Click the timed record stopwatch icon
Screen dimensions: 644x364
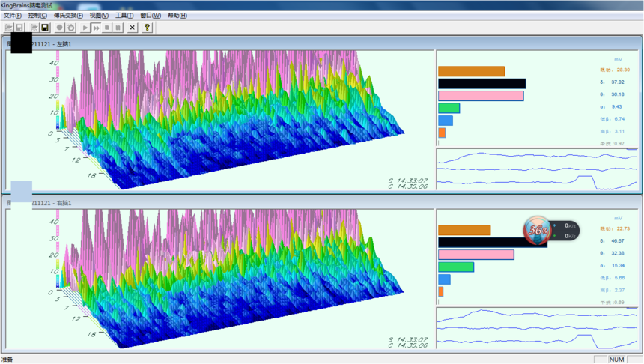point(70,28)
